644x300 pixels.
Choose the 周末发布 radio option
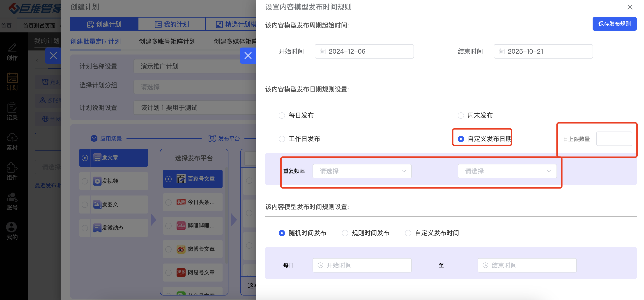(460, 115)
